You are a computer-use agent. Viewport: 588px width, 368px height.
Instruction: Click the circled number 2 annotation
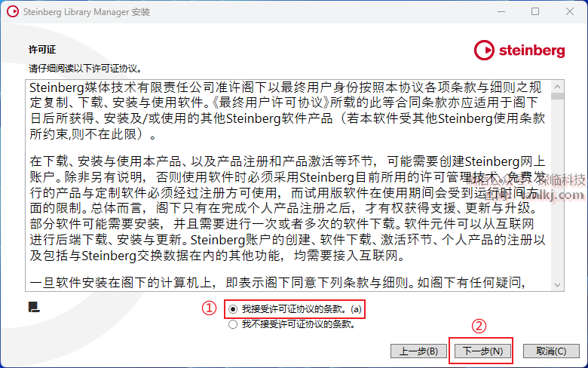click(479, 326)
